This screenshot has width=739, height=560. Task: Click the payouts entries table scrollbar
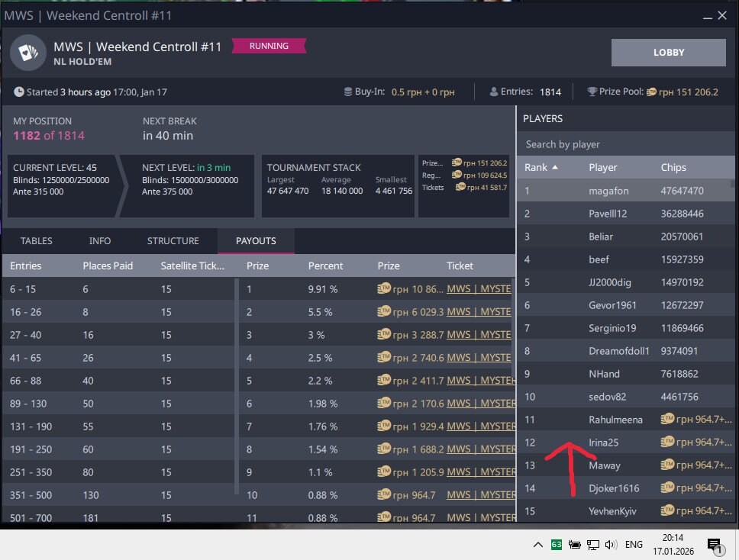pyautogui.click(x=236, y=381)
